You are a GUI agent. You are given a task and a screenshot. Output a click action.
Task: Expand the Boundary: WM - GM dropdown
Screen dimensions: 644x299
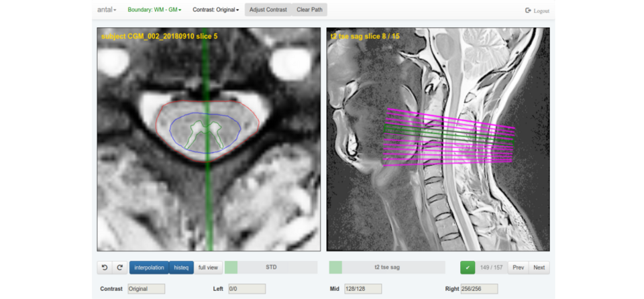pos(154,10)
